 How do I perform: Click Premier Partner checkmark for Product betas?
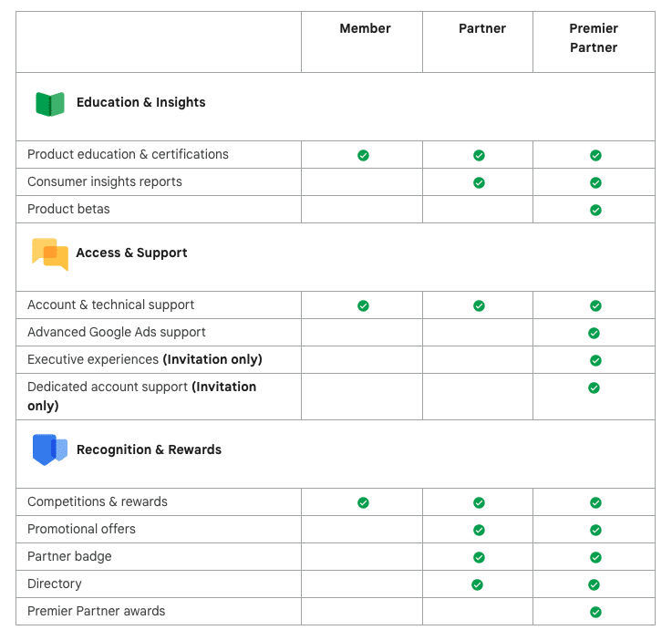tap(595, 210)
